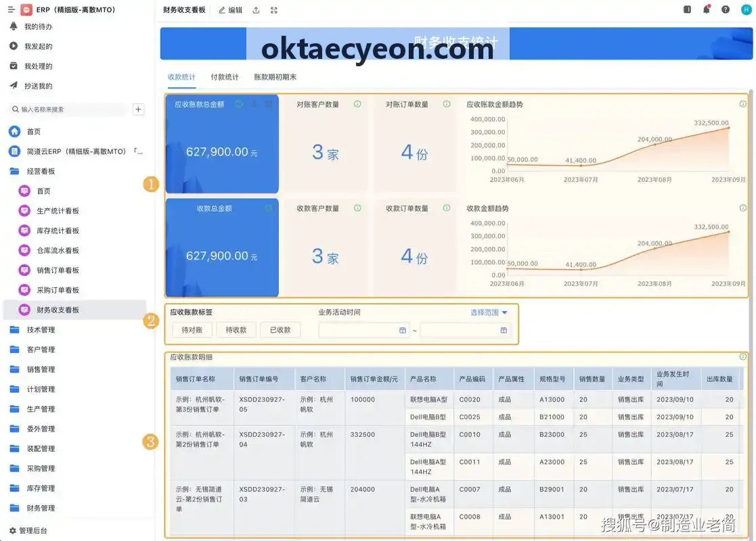This screenshot has height=541, width=756.
Task: Click info icon on 收款金额趋势 chart
Action: [743, 208]
